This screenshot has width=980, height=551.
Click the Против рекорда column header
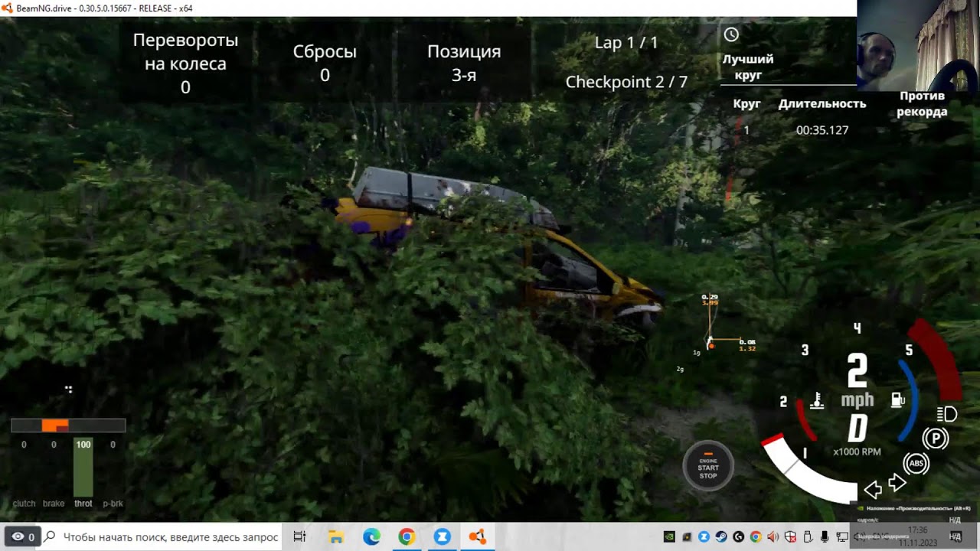(x=922, y=104)
